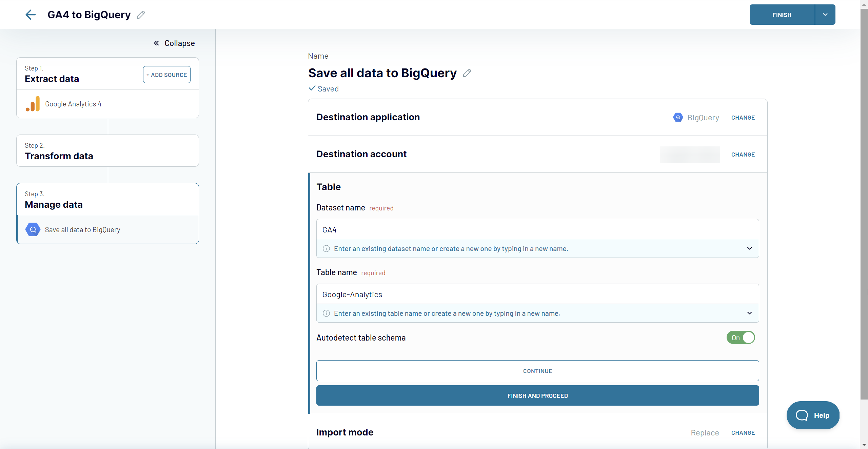
Task: Click the FINISH button
Action: (782, 15)
